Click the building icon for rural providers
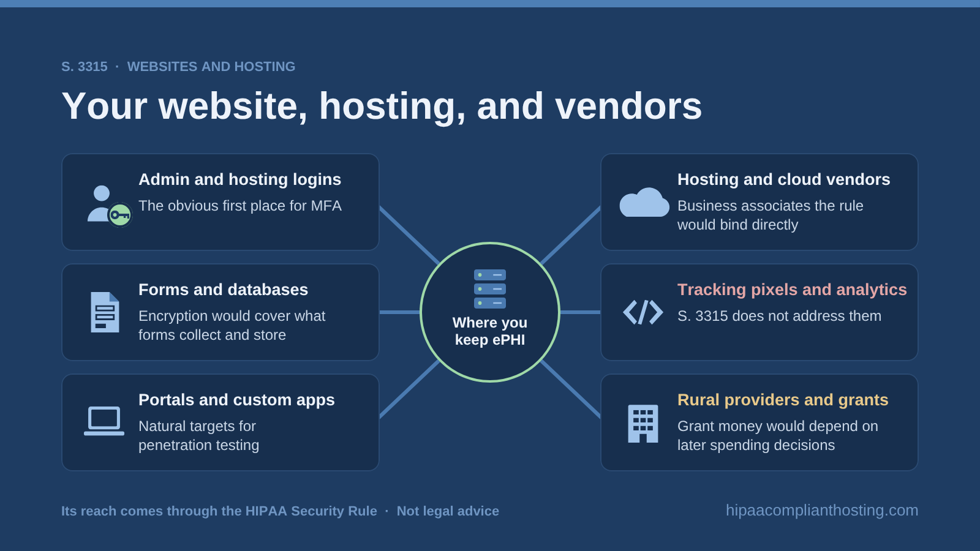The width and height of the screenshot is (980, 551). tap(643, 423)
